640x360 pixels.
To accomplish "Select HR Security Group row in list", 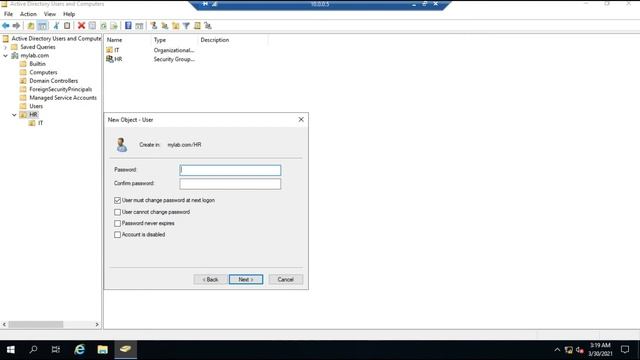I will click(151, 59).
